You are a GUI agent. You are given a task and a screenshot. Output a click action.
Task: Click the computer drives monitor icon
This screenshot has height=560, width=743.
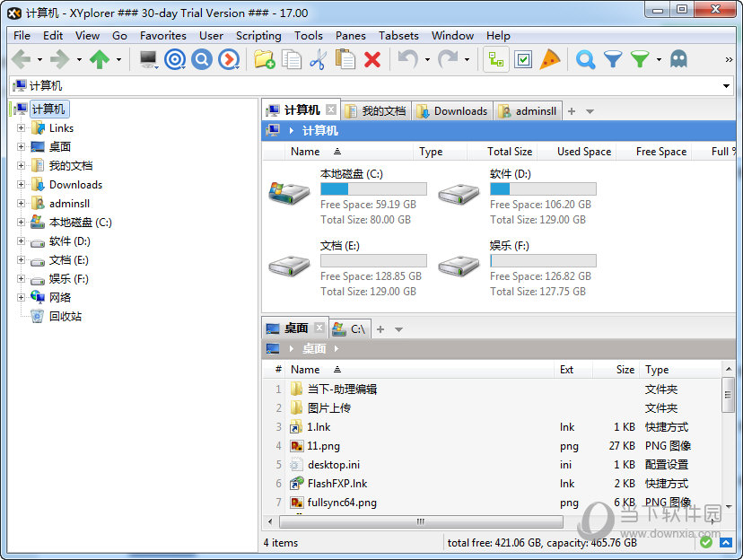pos(149,59)
